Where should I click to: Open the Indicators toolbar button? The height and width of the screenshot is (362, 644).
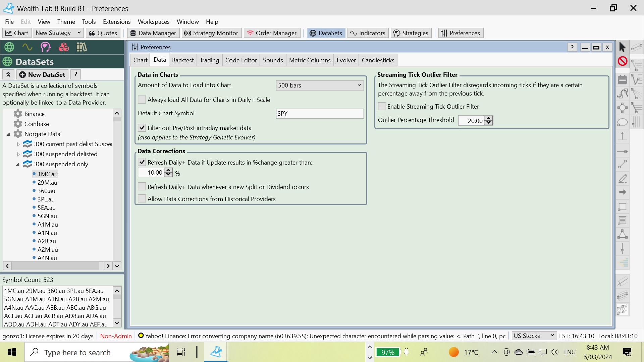[x=368, y=33]
